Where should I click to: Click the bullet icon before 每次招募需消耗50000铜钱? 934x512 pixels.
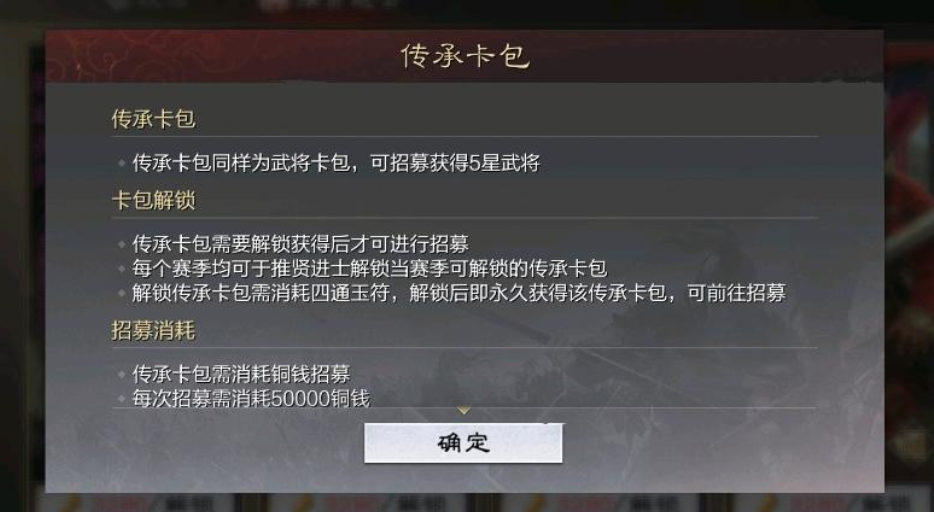click(122, 398)
